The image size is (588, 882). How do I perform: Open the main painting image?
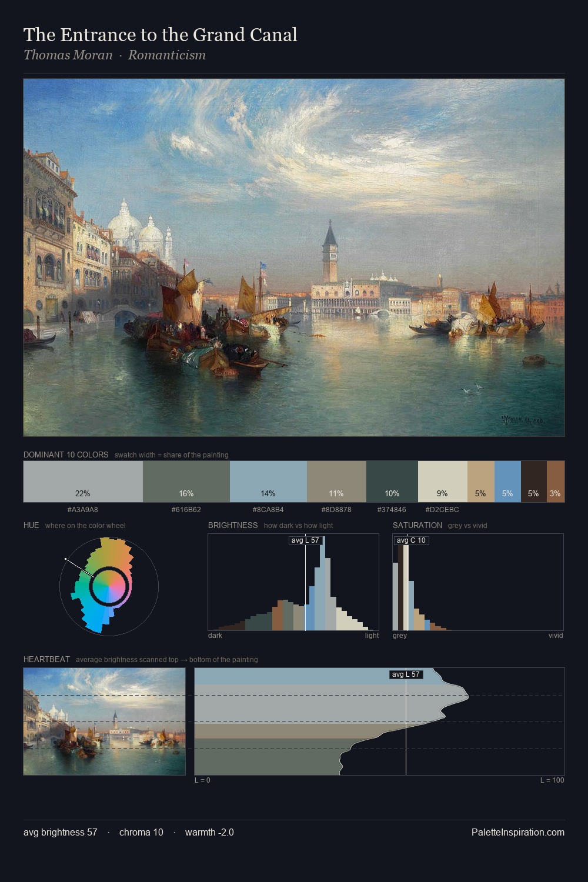tap(294, 258)
